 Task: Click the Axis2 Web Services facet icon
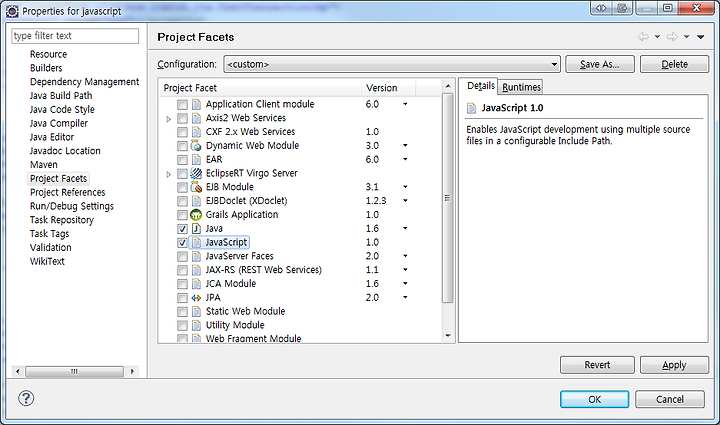click(196, 118)
